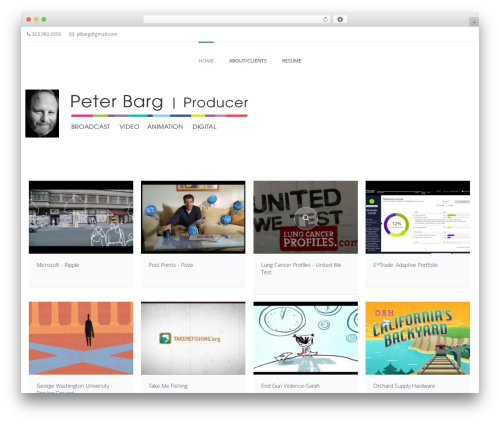Open the TakeMeFishing.org thumbnail

click(x=193, y=338)
